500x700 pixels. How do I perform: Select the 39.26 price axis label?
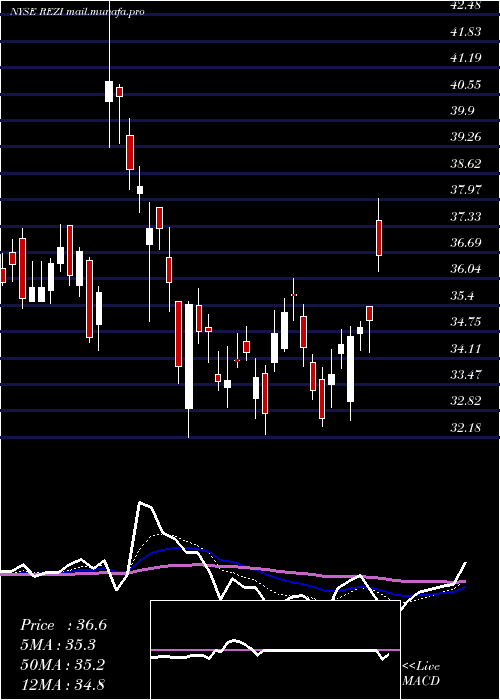(x=466, y=137)
